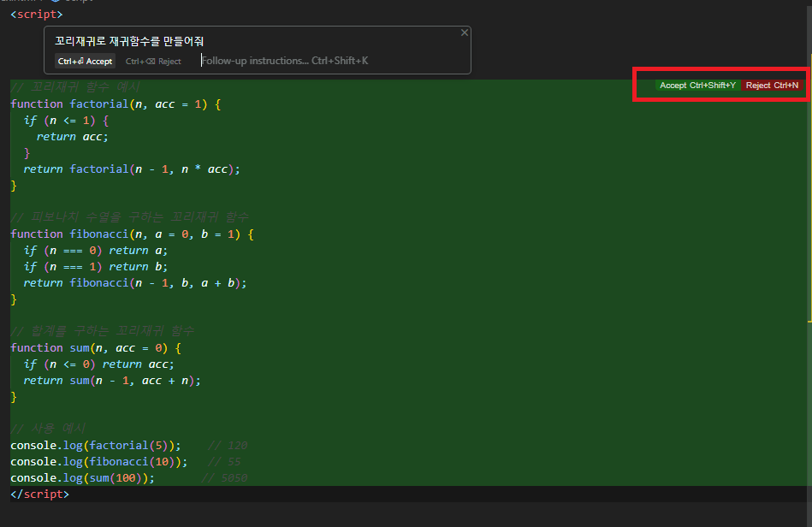The width and height of the screenshot is (812, 527).
Task: Click the line 'return sum(n - 1, acc + n);'
Action: 112,381
